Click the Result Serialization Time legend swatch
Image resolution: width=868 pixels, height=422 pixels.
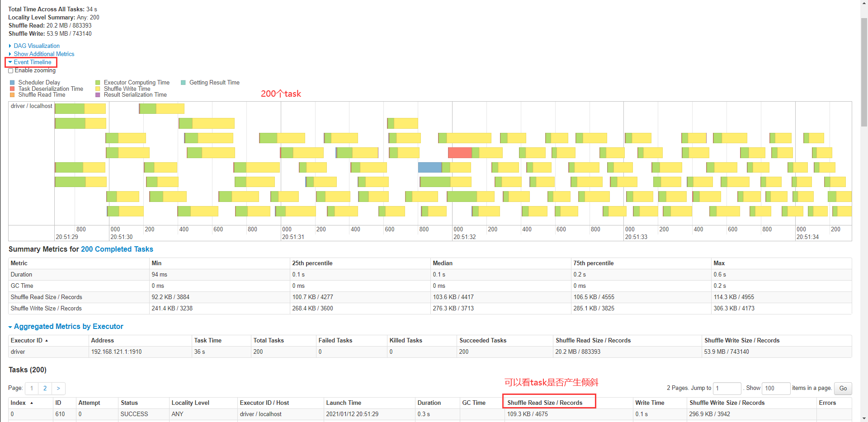pos(98,95)
